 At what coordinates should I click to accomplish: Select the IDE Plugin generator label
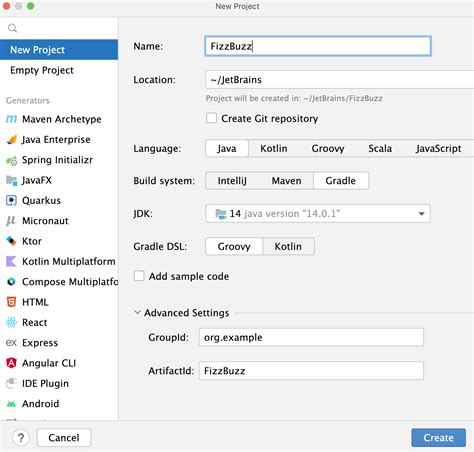45,383
